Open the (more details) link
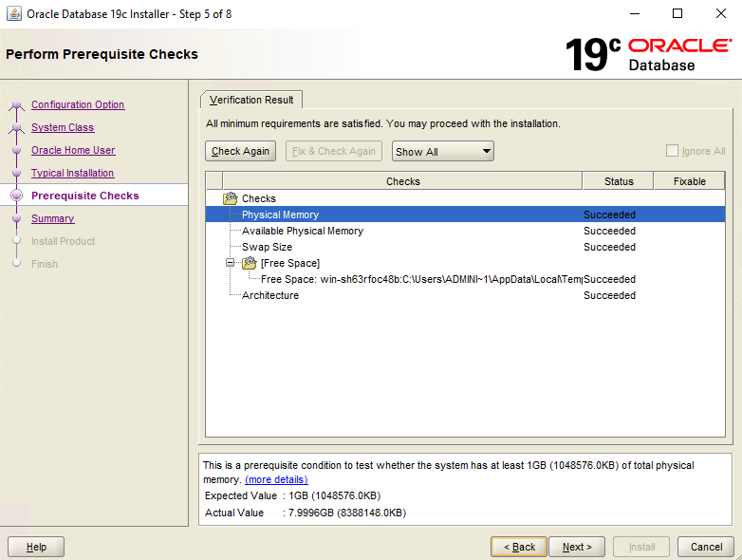 click(276, 479)
